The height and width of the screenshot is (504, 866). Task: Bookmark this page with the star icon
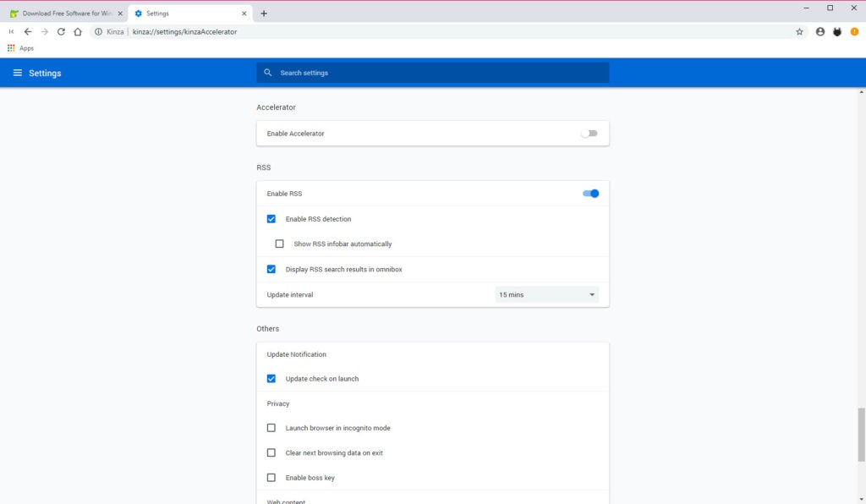799,31
